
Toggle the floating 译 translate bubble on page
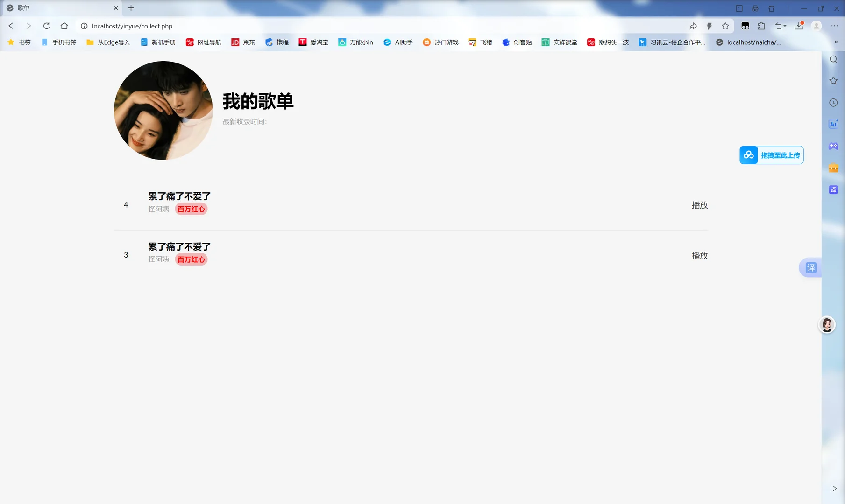click(811, 268)
